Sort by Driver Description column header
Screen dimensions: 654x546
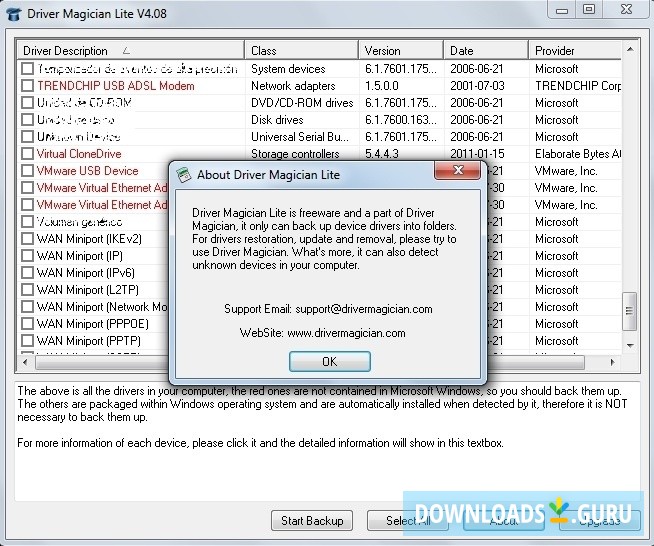click(x=131, y=50)
